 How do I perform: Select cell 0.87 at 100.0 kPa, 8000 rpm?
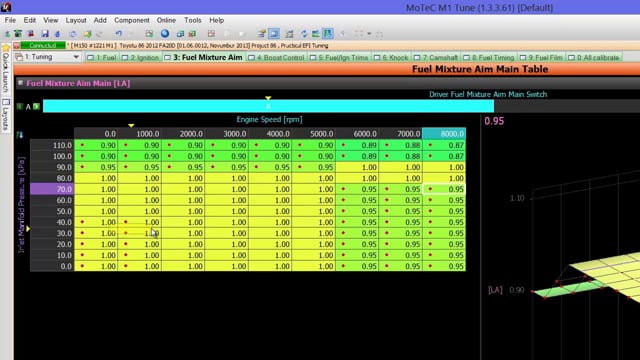click(x=444, y=156)
